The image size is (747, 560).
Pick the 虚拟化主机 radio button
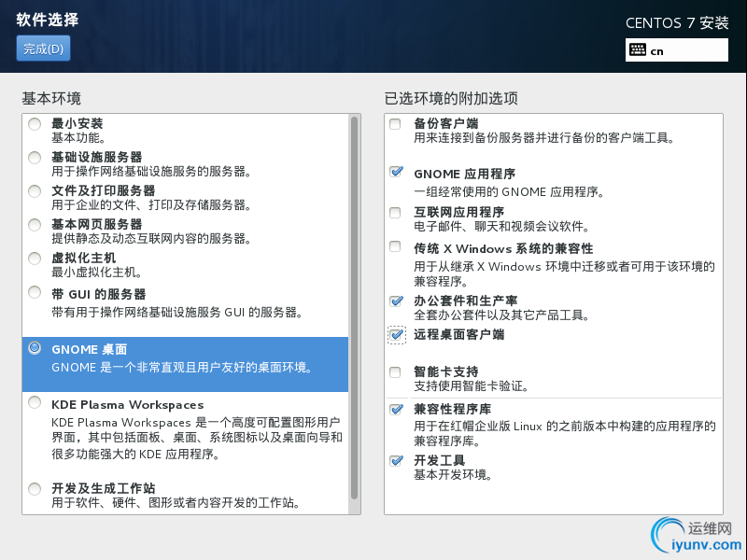35,259
